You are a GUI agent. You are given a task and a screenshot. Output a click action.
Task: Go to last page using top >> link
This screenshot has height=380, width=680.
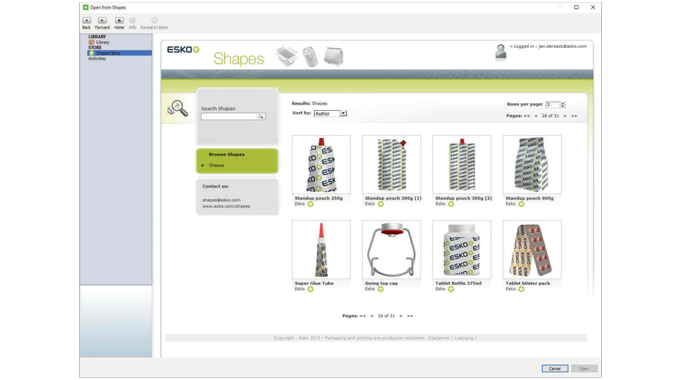click(x=574, y=116)
